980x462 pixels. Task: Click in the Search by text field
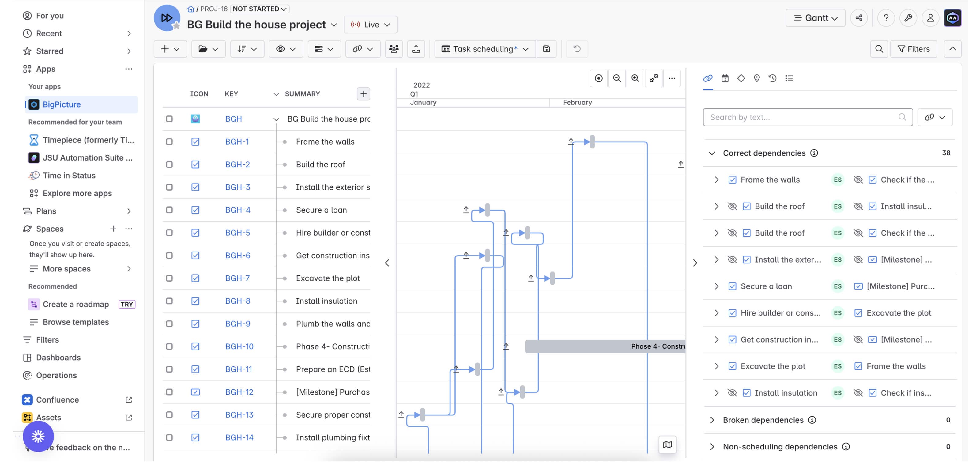[x=807, y=117]
